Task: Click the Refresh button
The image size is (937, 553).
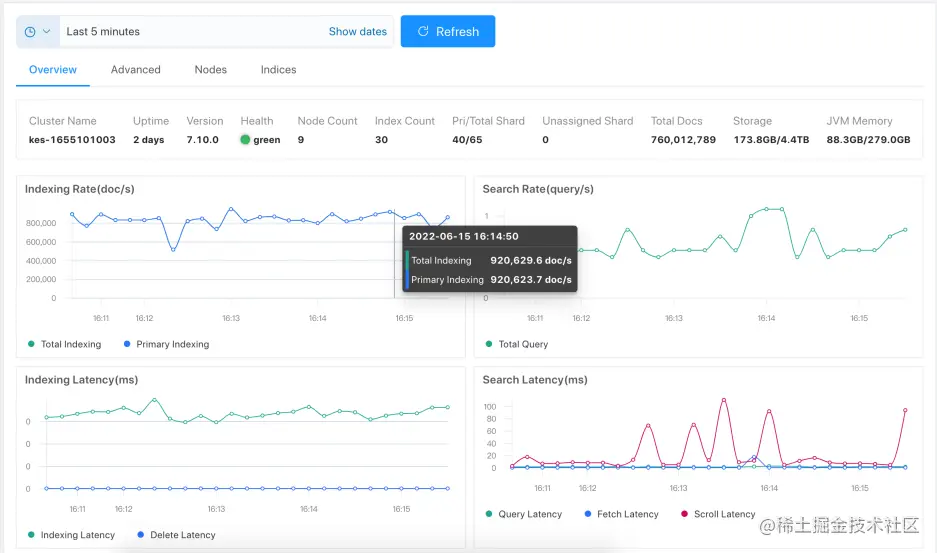Action: [x=448, y=32]
